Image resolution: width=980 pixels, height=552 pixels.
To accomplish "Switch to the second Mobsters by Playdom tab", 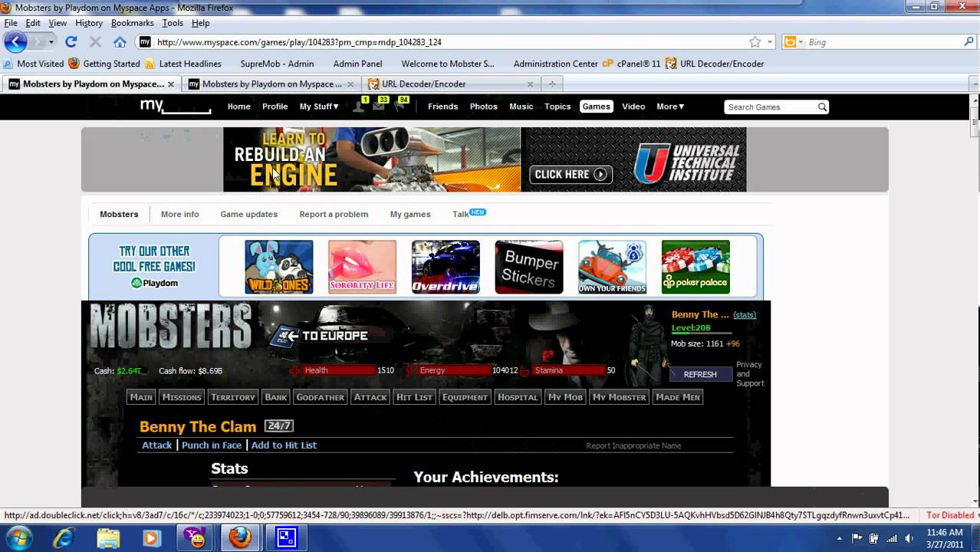I will (271, 84).
